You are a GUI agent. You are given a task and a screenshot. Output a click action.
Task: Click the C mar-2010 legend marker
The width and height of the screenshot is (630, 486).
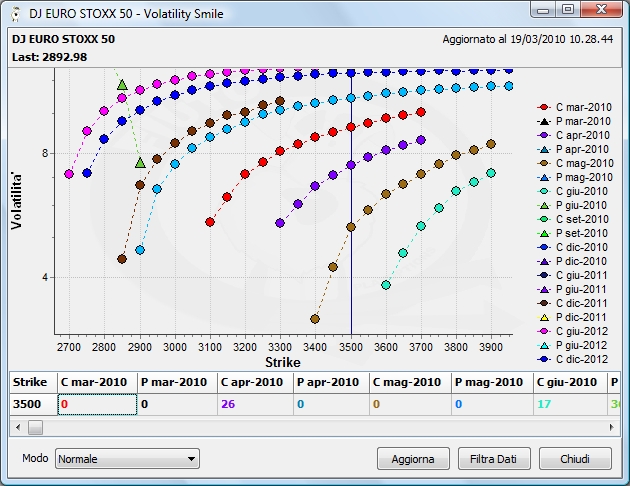coord(544,107)
